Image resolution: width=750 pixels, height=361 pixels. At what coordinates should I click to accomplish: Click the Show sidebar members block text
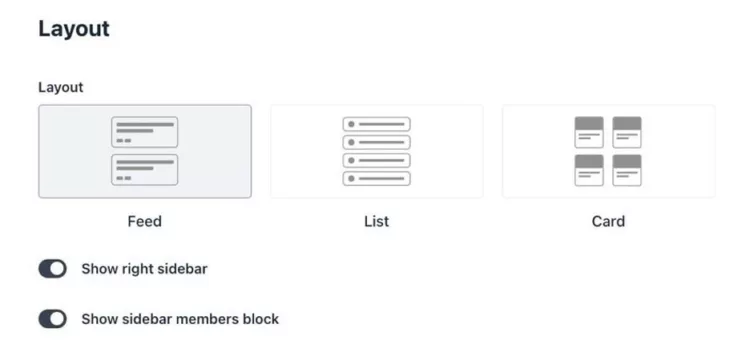click(x=180, y=319)
